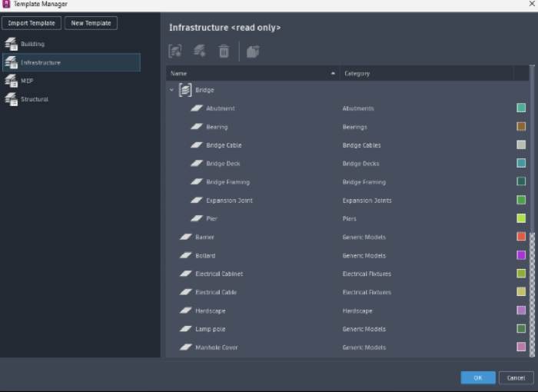Click the Bearing layer icon
Screen dimensions: 538x392
click(197, 127)
